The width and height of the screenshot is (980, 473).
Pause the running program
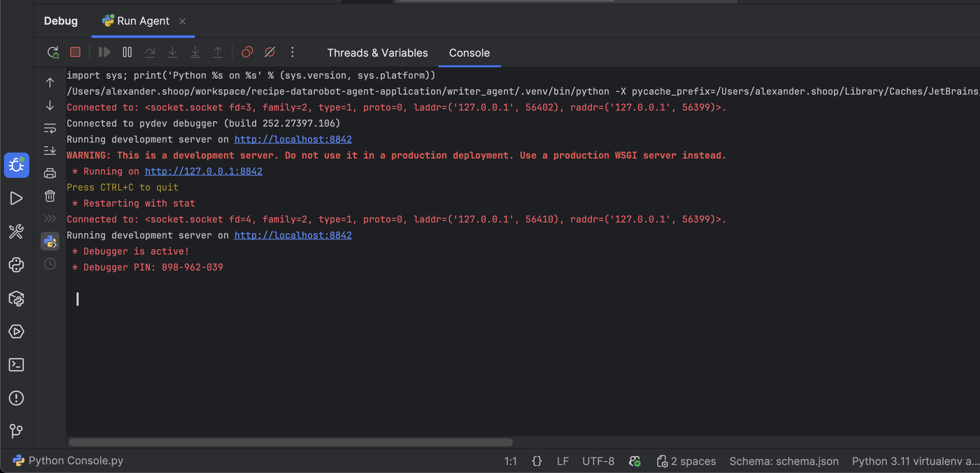127,52
